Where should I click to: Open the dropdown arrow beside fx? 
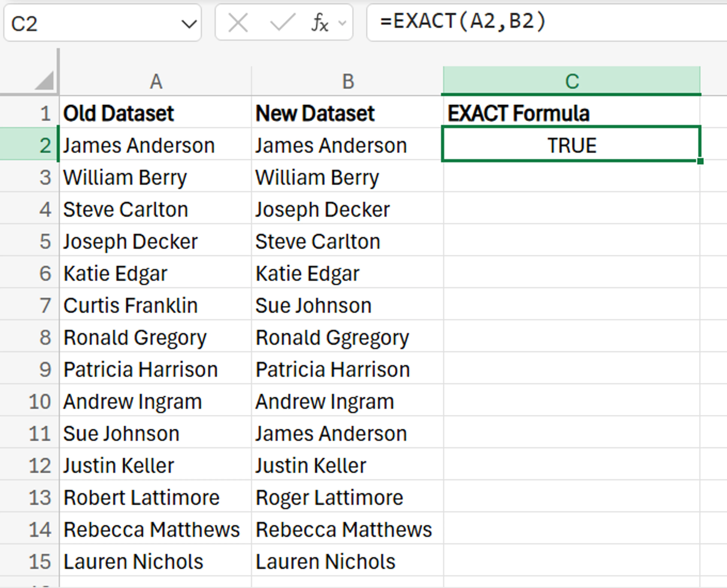[x=342, y=23]
